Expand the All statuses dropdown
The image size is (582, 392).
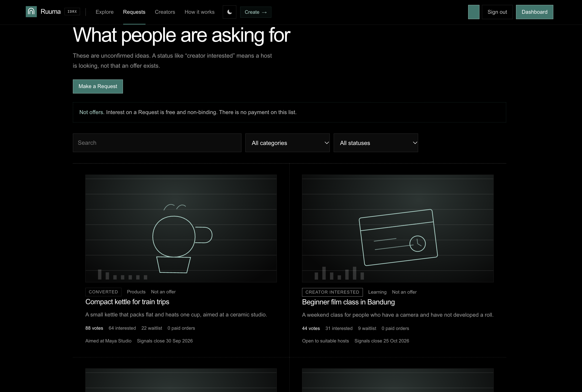(376, 143)
